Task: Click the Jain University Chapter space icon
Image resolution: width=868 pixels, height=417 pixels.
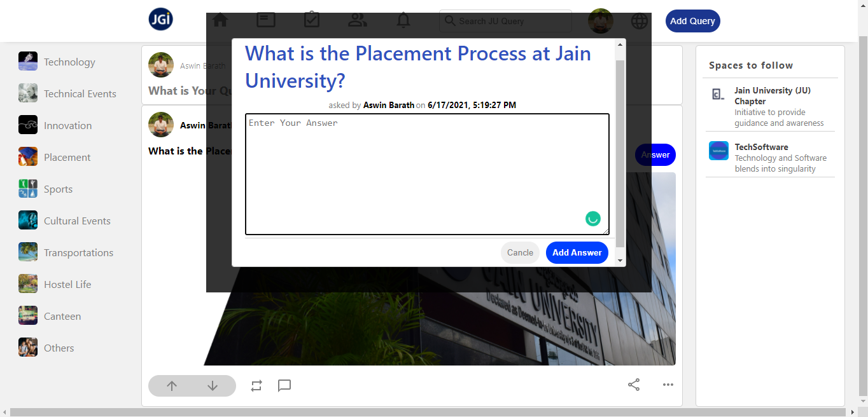Action: [718, 95]
